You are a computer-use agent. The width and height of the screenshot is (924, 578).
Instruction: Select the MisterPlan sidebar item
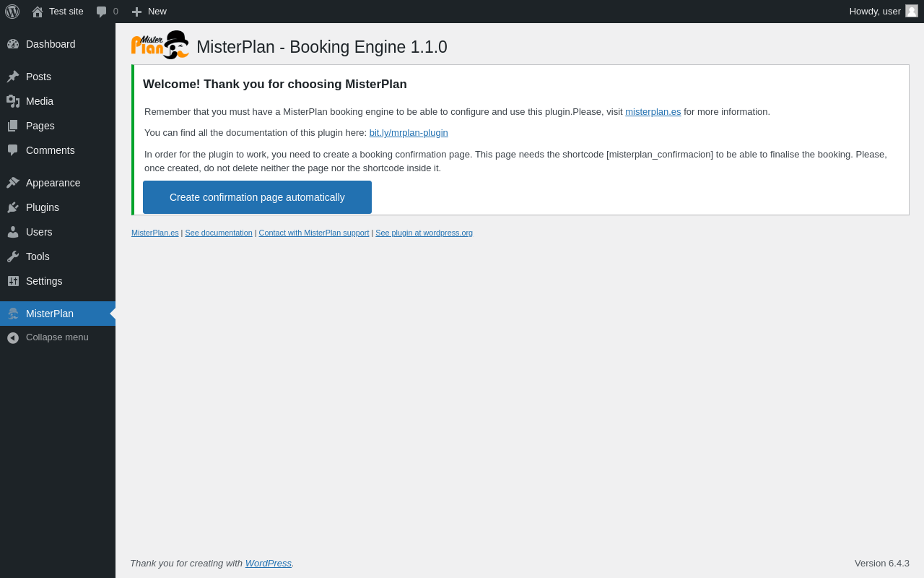(x=49, y=314)
